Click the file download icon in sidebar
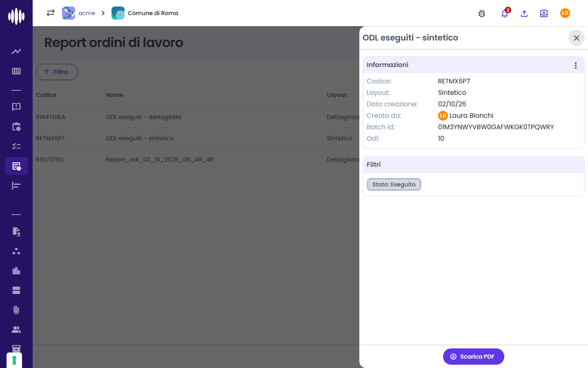This screenshot has width=588, height=368. [x=16, y=231]
